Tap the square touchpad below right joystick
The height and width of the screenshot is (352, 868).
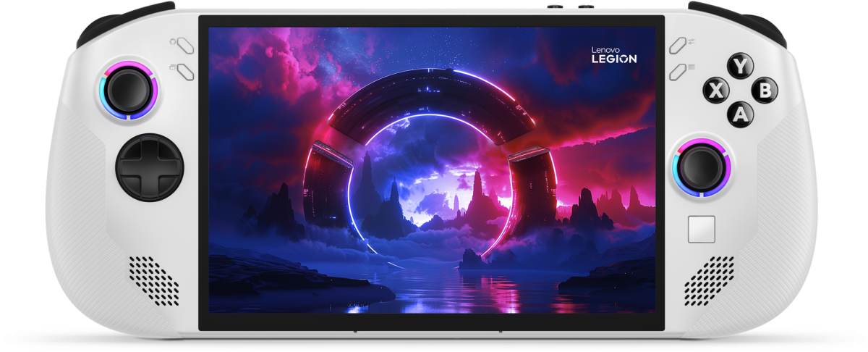(701, 229)
